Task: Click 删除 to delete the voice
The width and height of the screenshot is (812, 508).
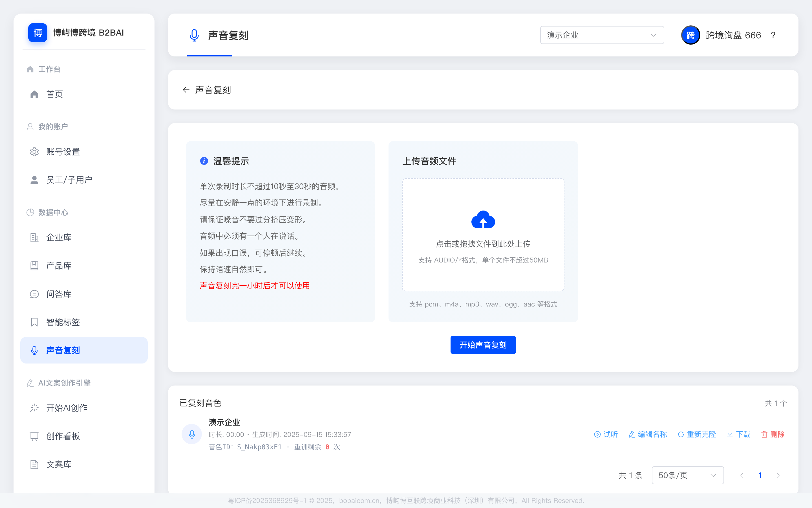Action: coord(773,434)
